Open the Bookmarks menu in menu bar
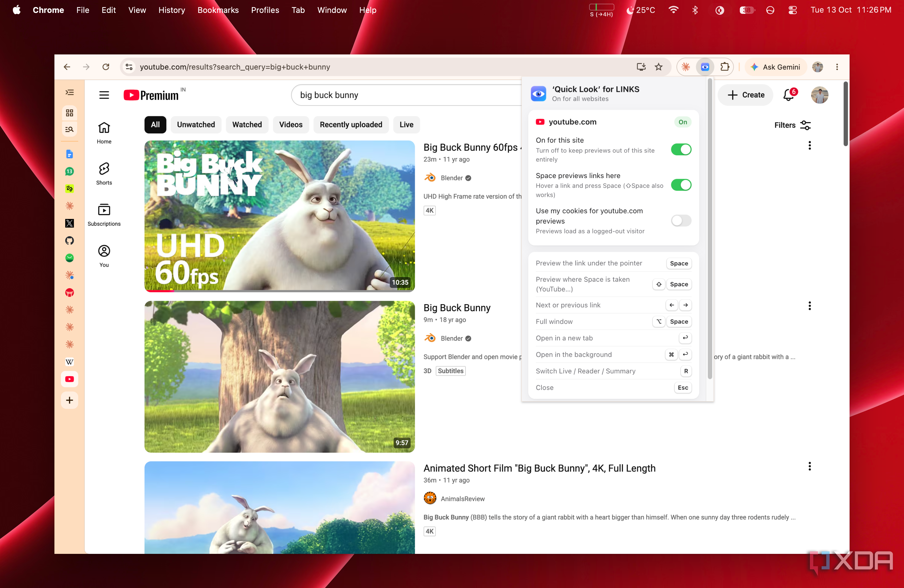904x588 pixels. pyautogui.click(x=218, y=10)
